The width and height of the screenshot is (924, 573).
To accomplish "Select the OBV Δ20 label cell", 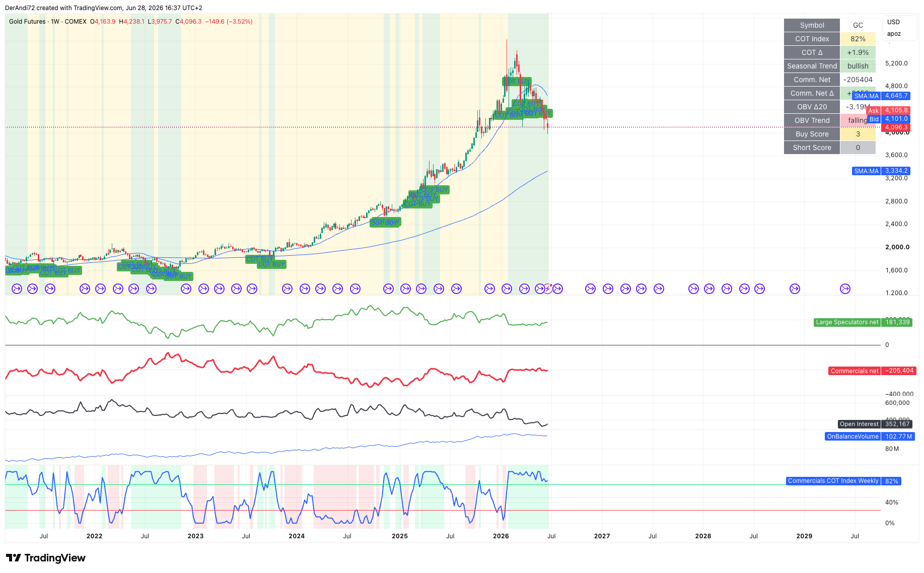I will (812, 107).
